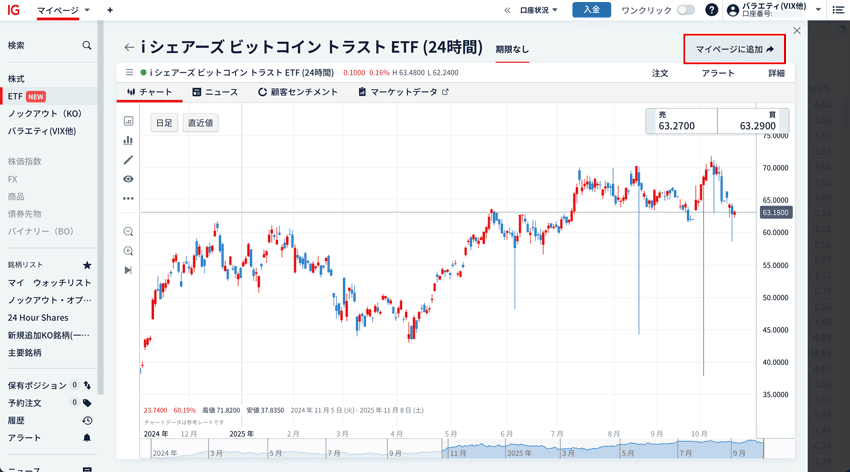850x472 pixels.
Task: Click the マイページに追加 button
Action: 734,49
